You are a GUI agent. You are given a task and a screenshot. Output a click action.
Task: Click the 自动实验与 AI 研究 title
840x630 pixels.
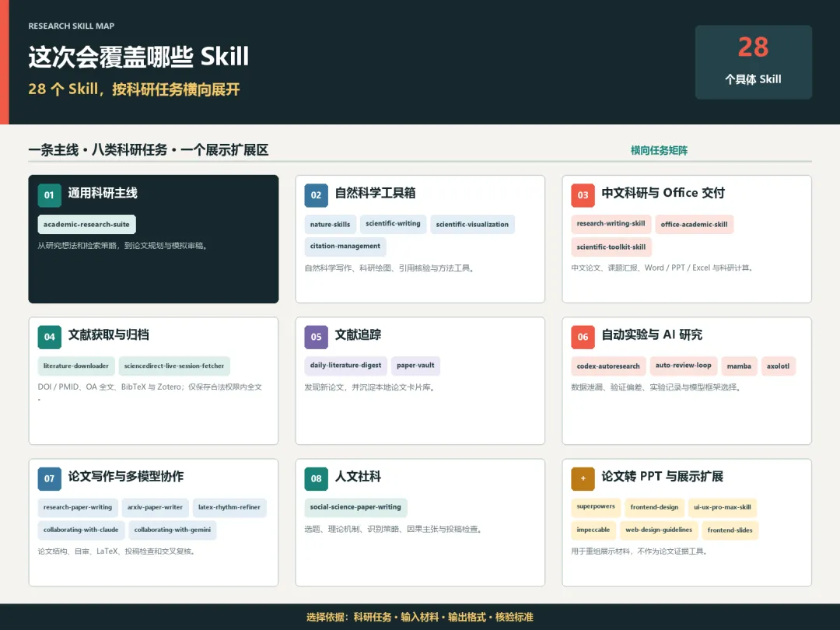click(x=652, y=334)
